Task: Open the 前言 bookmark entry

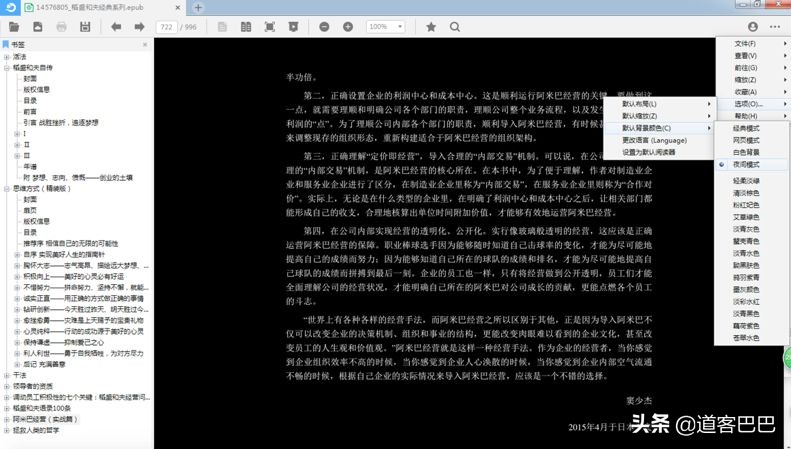Action: [30, 111]
